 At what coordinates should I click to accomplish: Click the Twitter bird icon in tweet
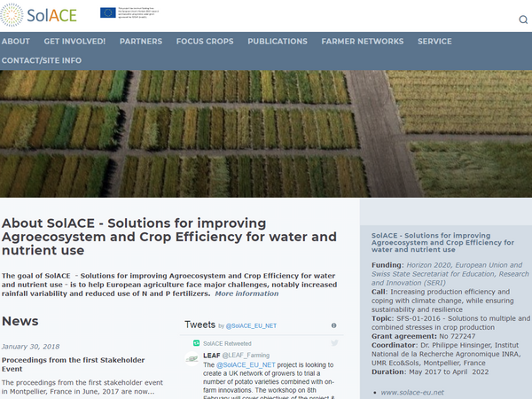point(334,343)
